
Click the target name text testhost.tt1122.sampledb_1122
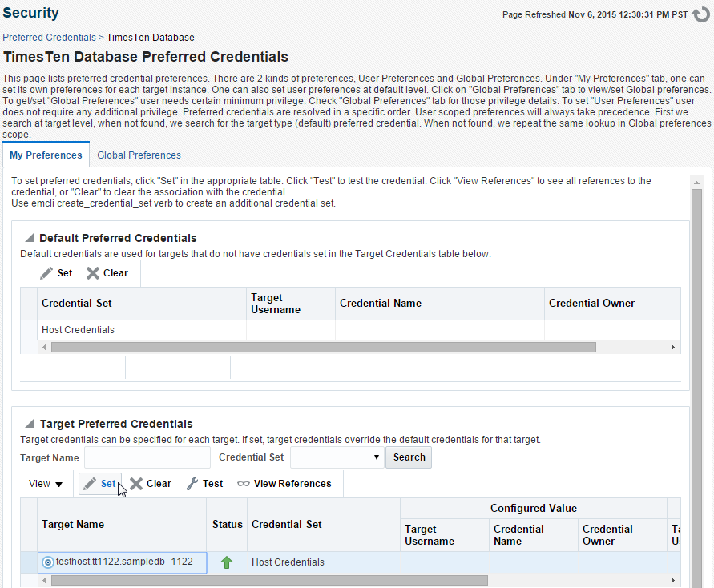coord(124,562)
